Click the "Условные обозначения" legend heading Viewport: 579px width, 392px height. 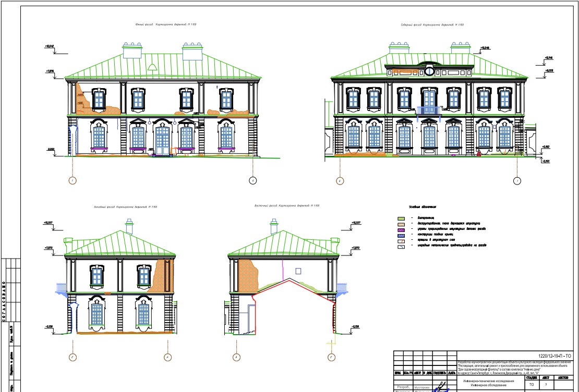tap(423, 207)
